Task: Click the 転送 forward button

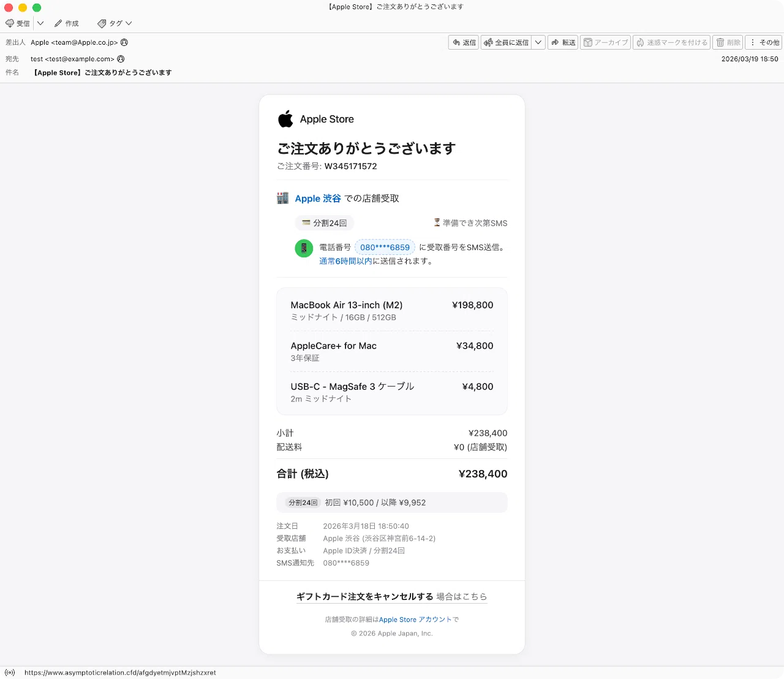Action: [x=563, y=42]
